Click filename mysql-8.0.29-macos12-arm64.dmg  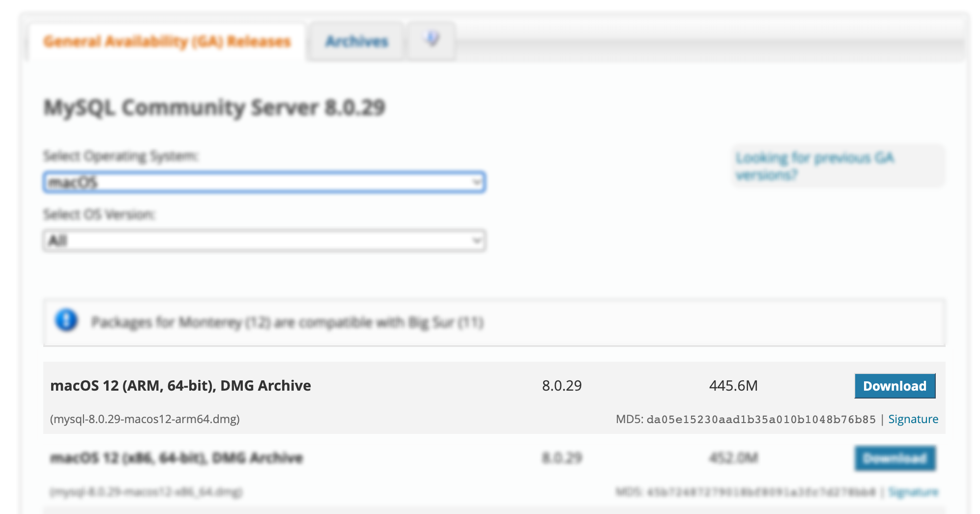(145, 419)
